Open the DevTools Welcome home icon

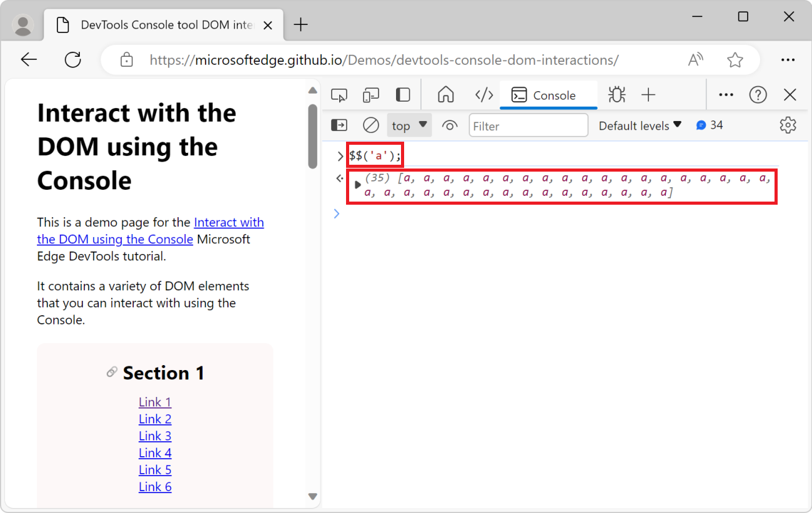pos(445,95)
